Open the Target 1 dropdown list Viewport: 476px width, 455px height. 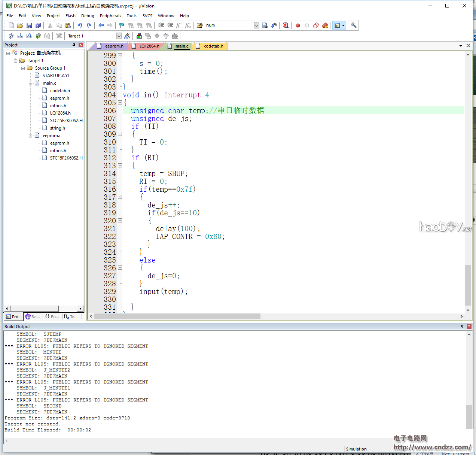point(119,36)
